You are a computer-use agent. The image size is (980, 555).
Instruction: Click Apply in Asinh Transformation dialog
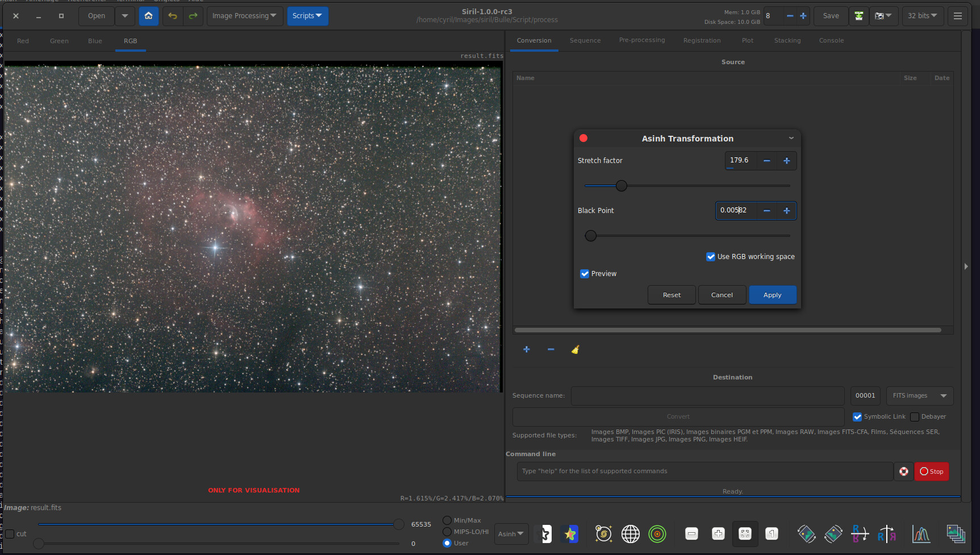point(772,295)
